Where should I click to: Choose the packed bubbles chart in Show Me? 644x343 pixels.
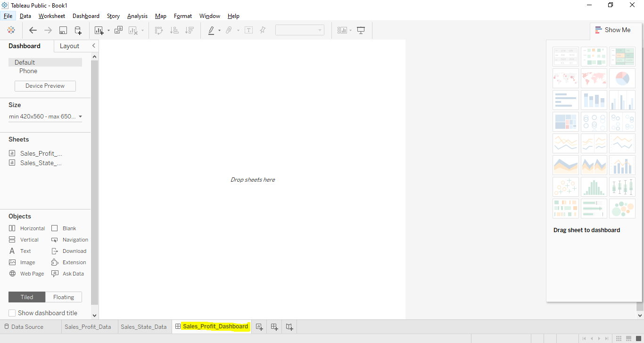click(622, 209)
